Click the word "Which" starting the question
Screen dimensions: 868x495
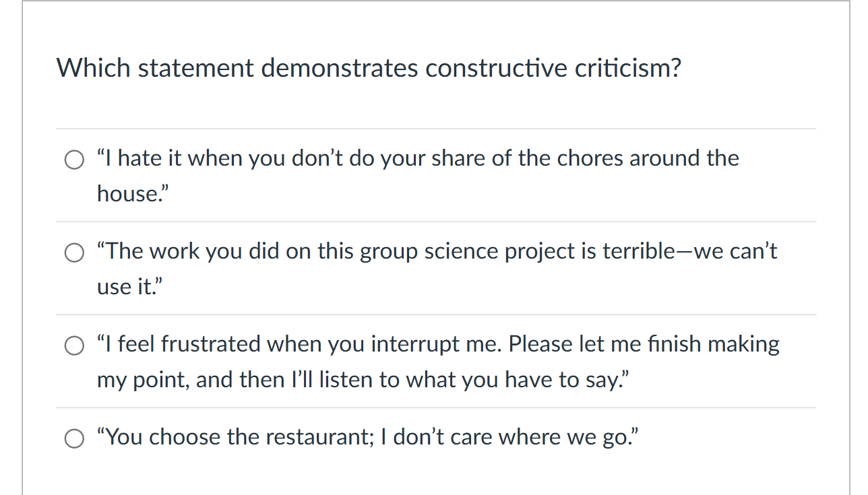click(94, 68)
